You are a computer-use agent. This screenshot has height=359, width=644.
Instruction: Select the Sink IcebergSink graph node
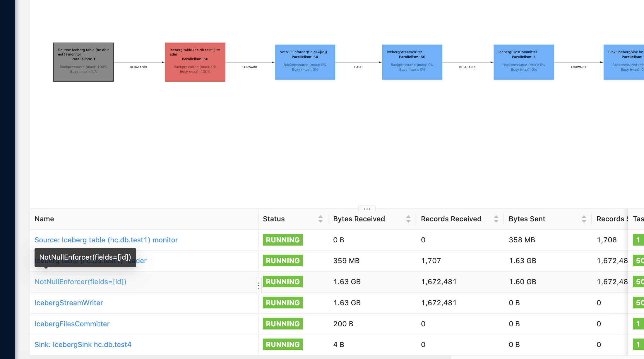point(624,62)
